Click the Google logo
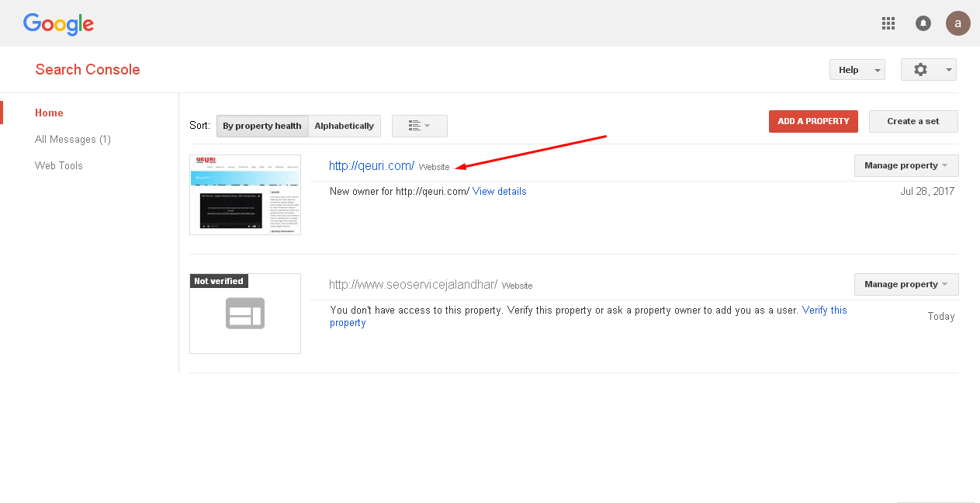Viewport: 980px width, 503px height. click(x=58, y=25)
